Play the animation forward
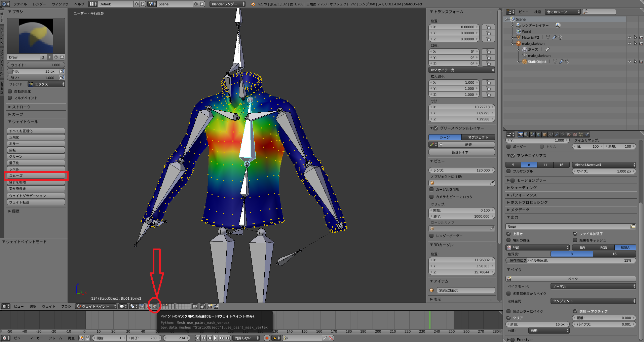 (x=216, y=338)
